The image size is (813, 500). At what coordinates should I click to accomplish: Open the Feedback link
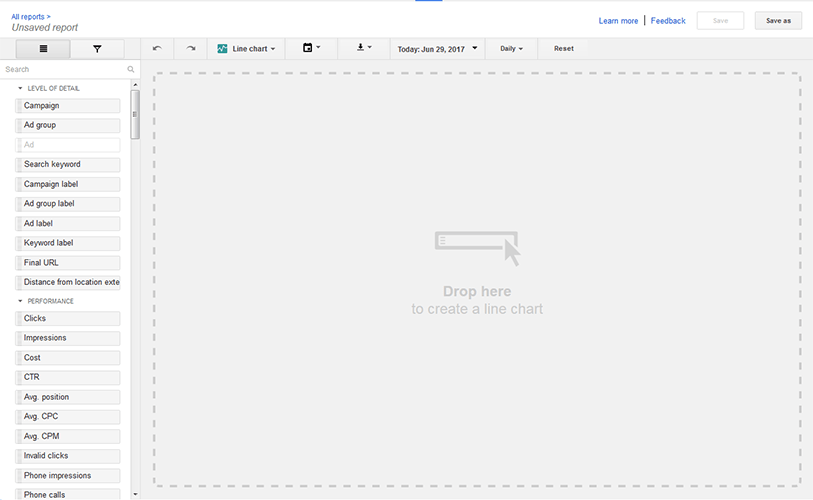point(668,21)
